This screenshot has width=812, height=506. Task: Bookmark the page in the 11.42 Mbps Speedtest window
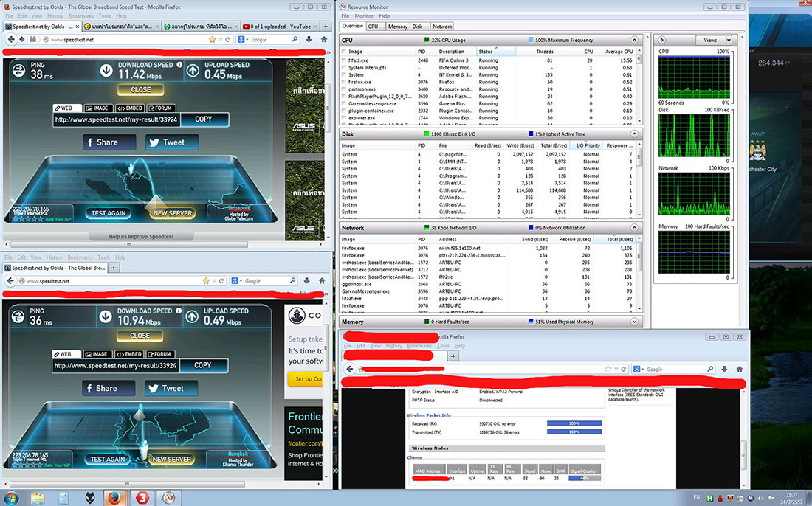pos(212,39)
